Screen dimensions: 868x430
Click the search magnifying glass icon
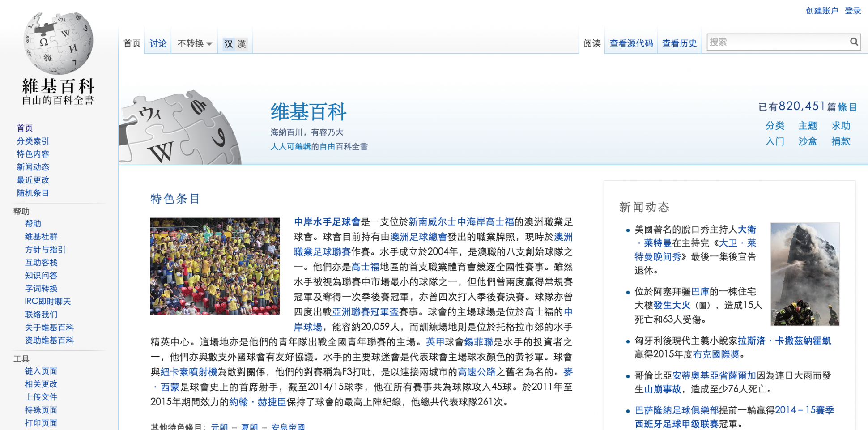[x=854, y=42]
